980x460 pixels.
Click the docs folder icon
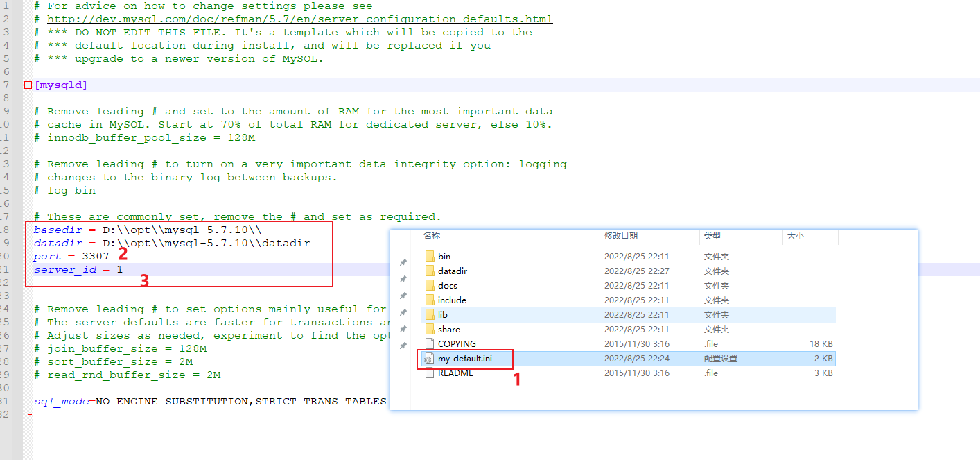[x=428, y=286]
